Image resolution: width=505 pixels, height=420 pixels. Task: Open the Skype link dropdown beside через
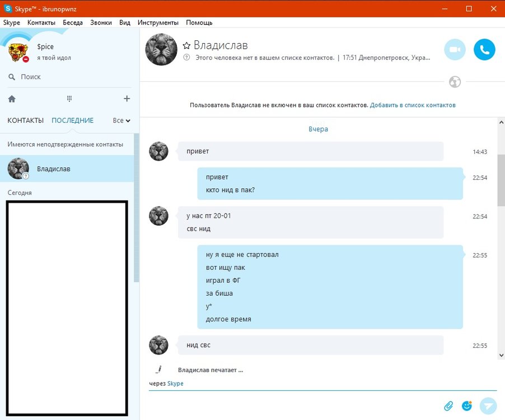(x=175, y=384)
